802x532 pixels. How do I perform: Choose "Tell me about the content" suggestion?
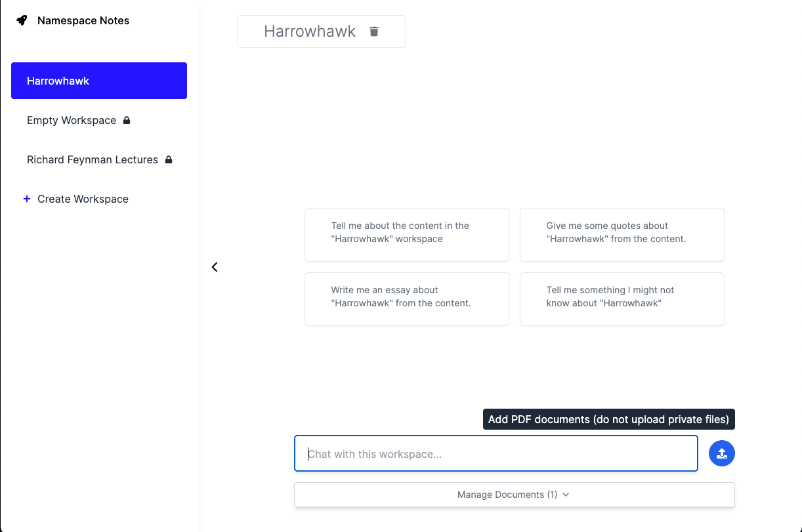(x=406, y=235)
